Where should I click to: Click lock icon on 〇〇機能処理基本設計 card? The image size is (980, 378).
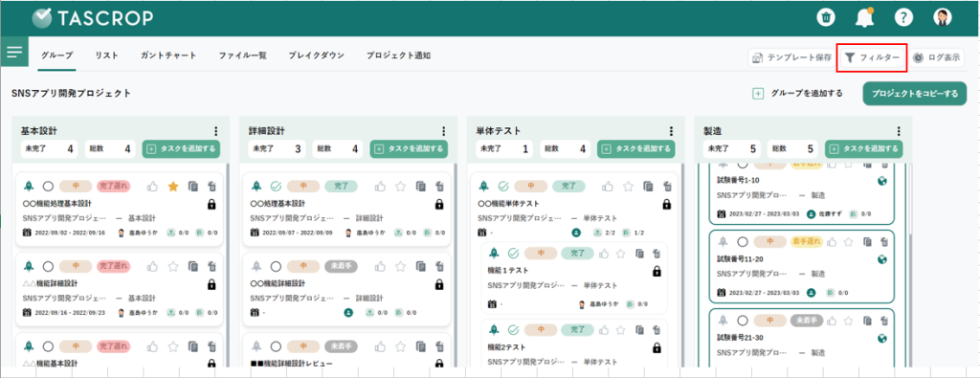[212, 204]
